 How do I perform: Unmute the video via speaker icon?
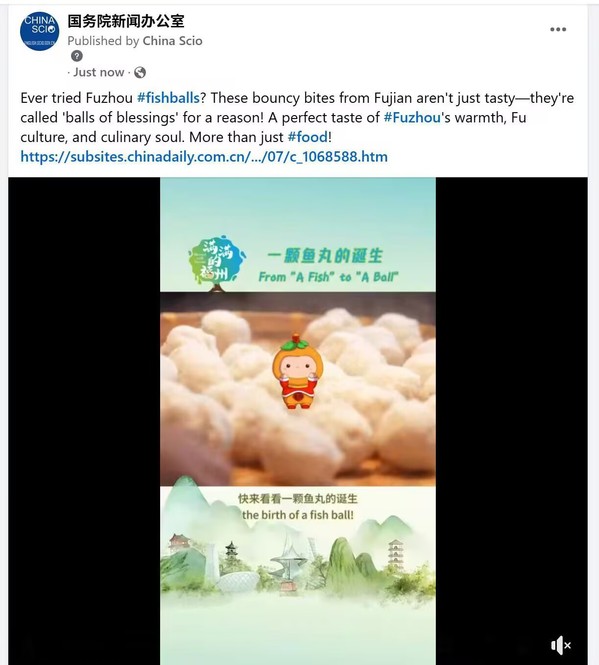point(561,645)
